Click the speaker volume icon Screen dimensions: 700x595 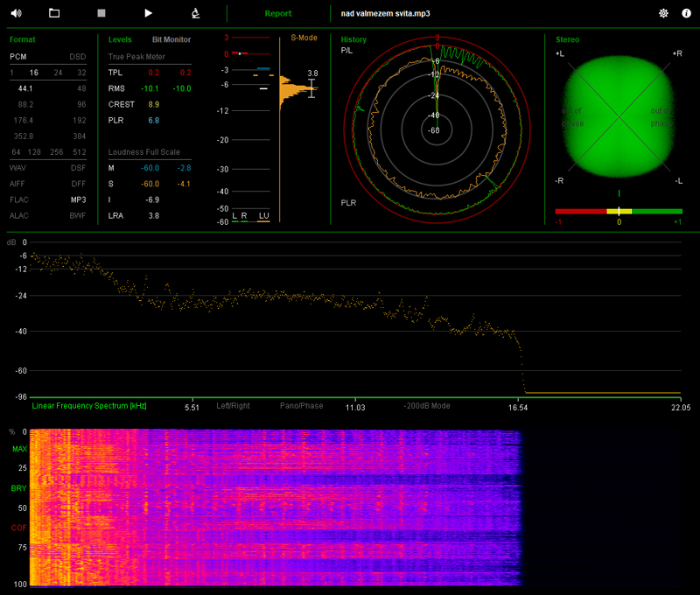(x=16, y=13)
